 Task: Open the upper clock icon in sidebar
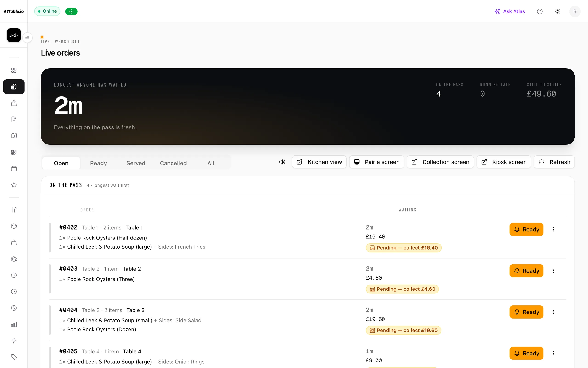(14, 275)
